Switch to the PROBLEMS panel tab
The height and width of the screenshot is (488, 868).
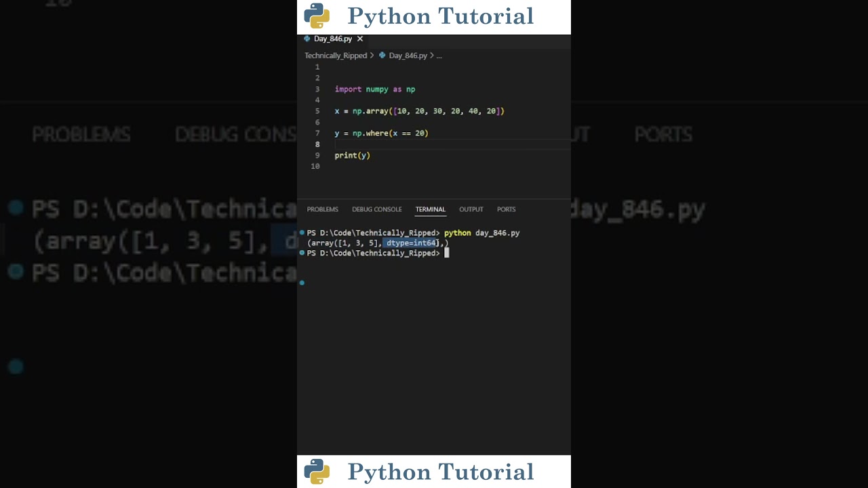[322, 209]
